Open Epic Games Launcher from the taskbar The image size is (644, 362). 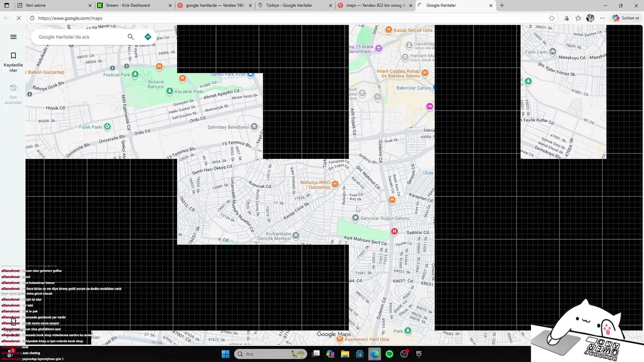(419, 354)
